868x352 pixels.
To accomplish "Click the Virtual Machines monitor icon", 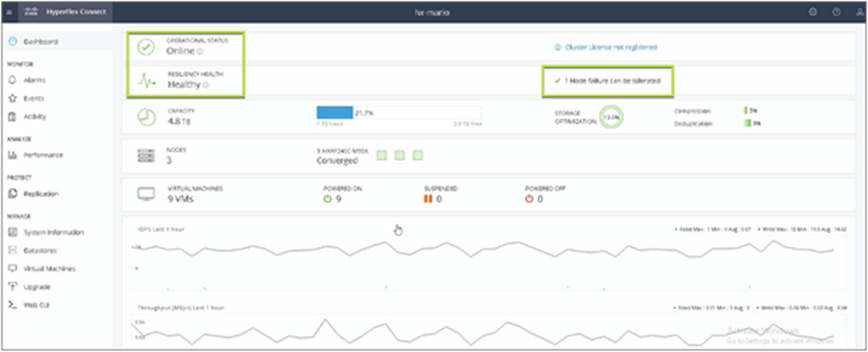I will [x=146, y=195].
